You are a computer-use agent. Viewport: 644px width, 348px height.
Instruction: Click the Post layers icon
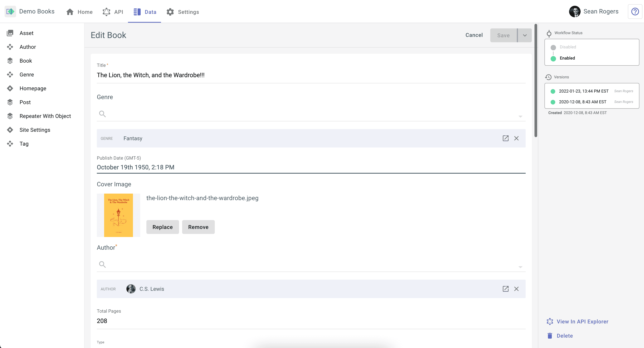(x=10, y=102)
